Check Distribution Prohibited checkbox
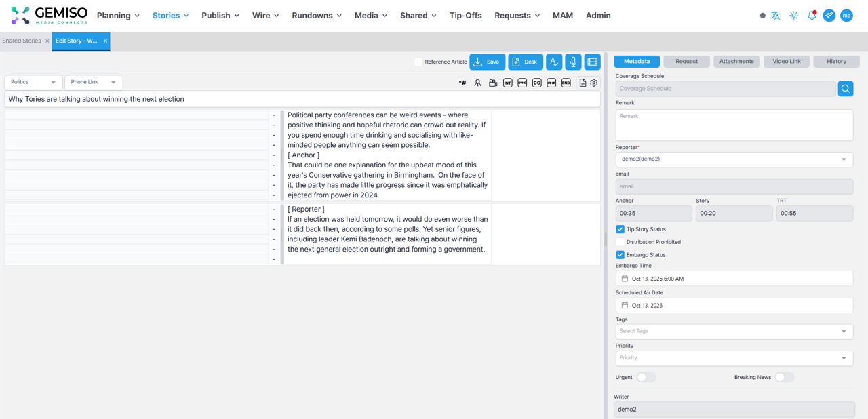The width and height of the screenshot is (868, 419). point(620,242)
